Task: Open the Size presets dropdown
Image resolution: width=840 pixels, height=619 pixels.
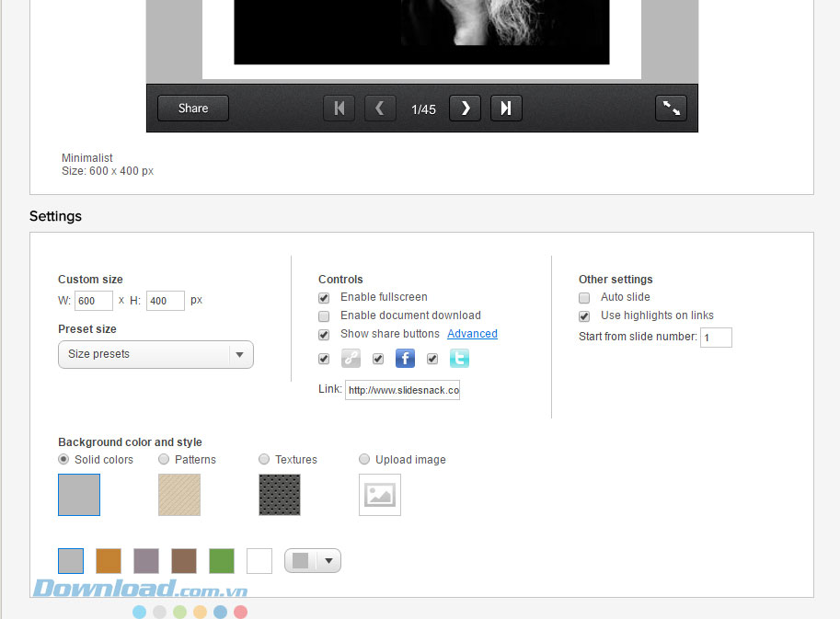Action: (155, 354)
